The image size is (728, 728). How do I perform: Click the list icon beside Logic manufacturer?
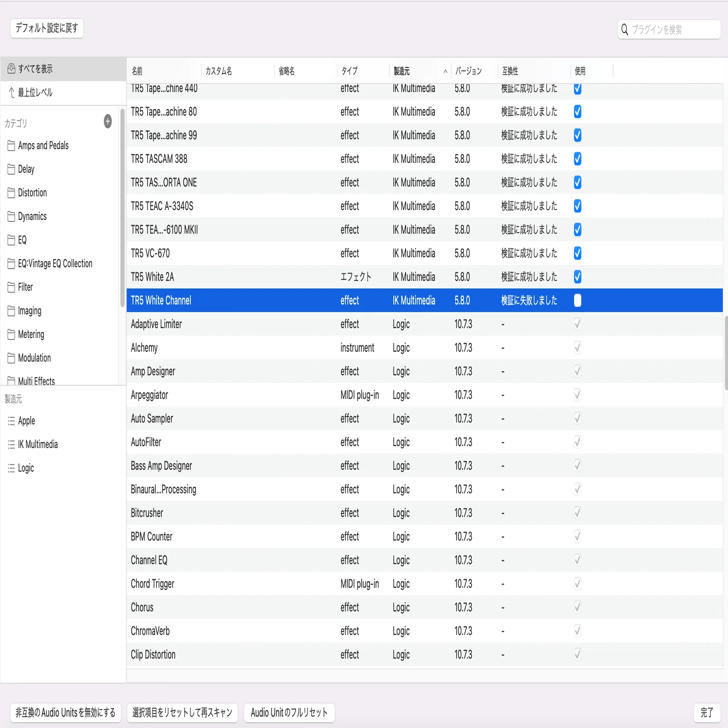pos(11,468)
